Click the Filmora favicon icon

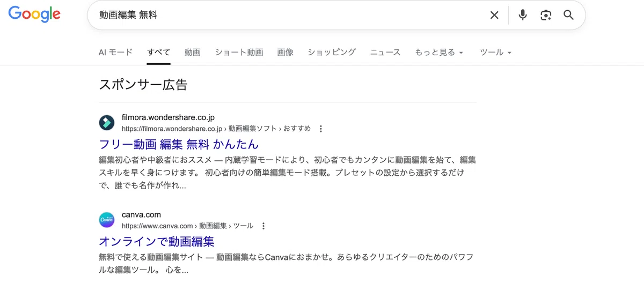[x=107, y=123]
